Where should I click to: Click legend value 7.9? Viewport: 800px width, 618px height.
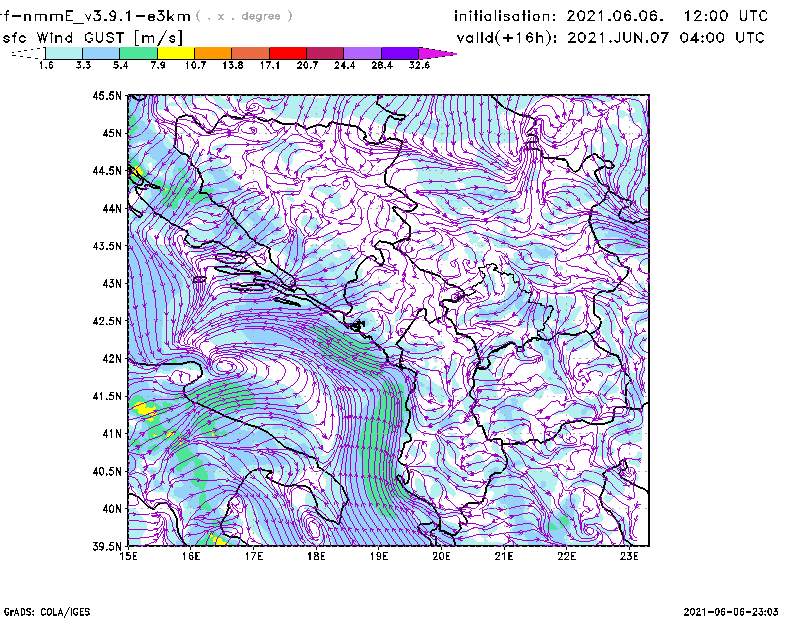click(158, 65)
